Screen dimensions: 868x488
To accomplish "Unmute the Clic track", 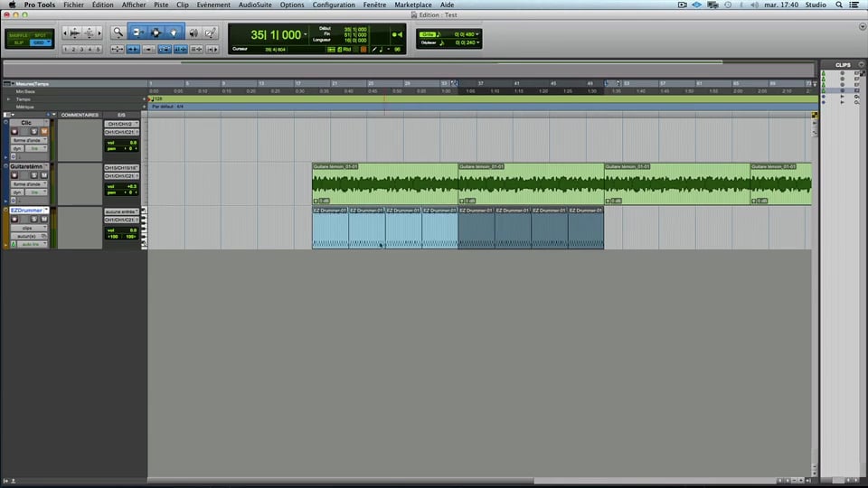I will 43,132.
